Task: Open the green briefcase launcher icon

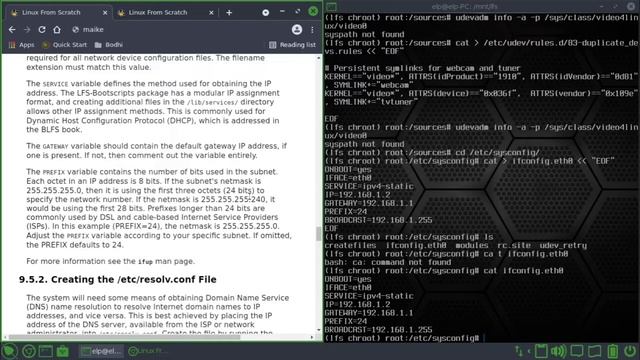Action: [62, 351]
